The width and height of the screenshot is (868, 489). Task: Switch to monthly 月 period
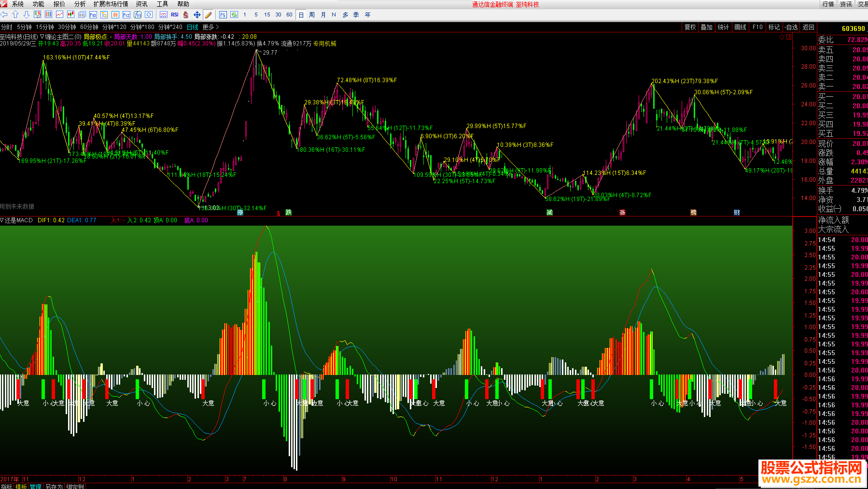[x=323, y=14]
